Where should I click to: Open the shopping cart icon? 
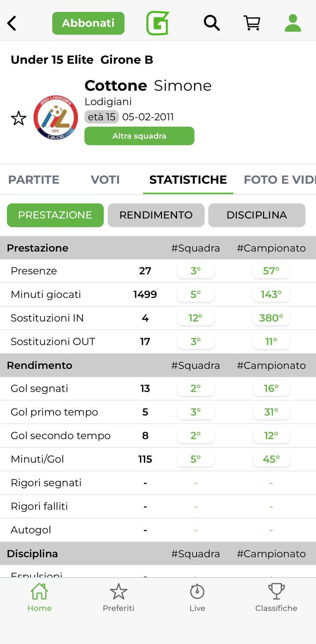tap(252, 23)
